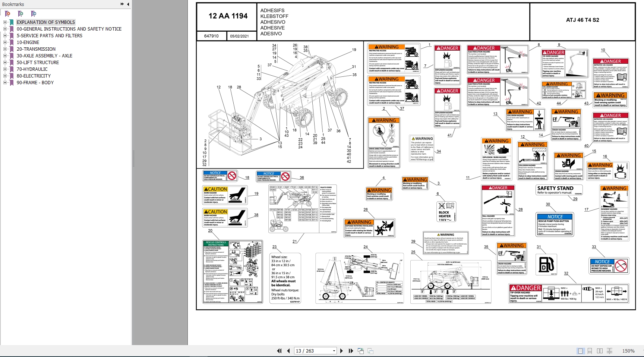The width and height of the screenshot is (644, 357).
Task: Go to the next page
Action: 341,351
